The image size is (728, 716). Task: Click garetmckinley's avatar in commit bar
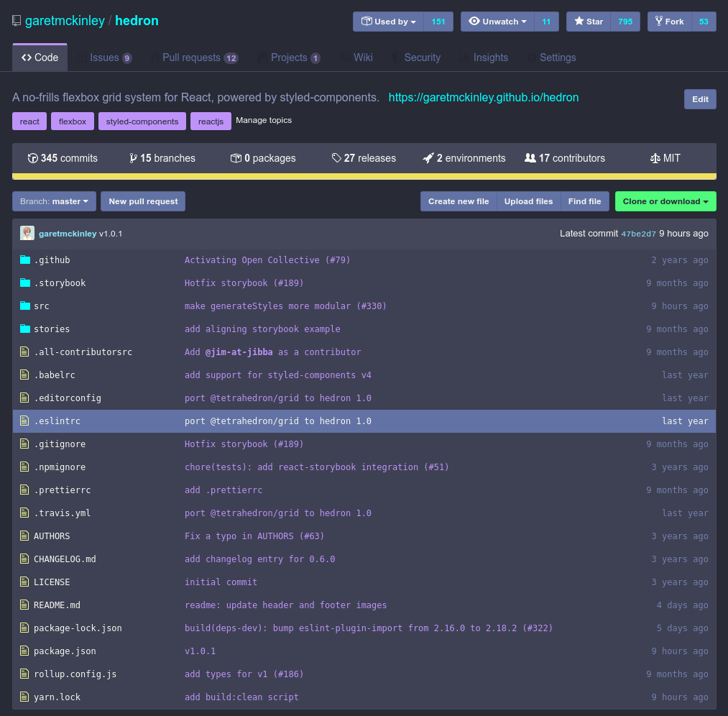click(x=27, y=233)
